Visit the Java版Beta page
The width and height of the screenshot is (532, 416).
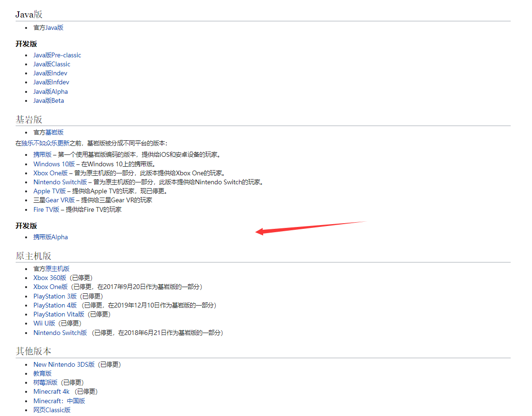point(48,100)
